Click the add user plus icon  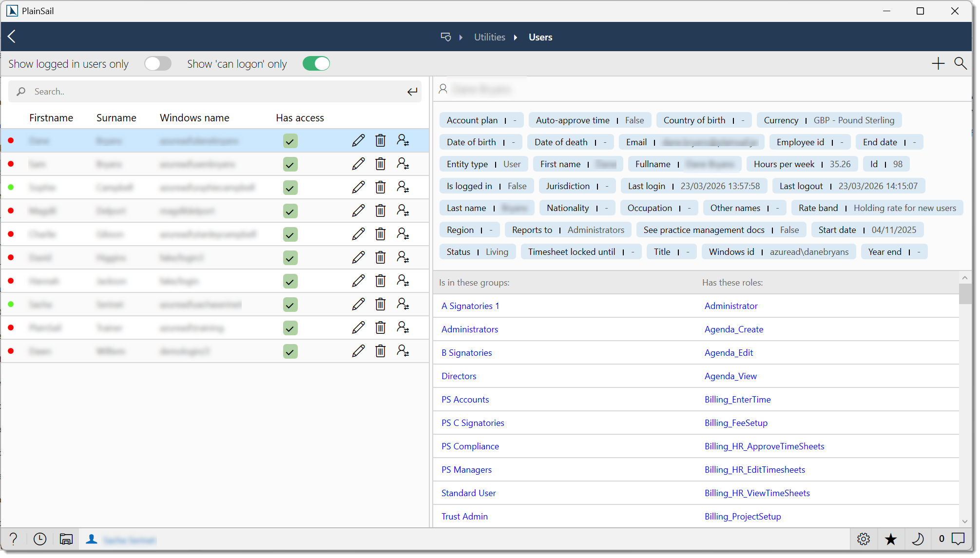[938, 63]
